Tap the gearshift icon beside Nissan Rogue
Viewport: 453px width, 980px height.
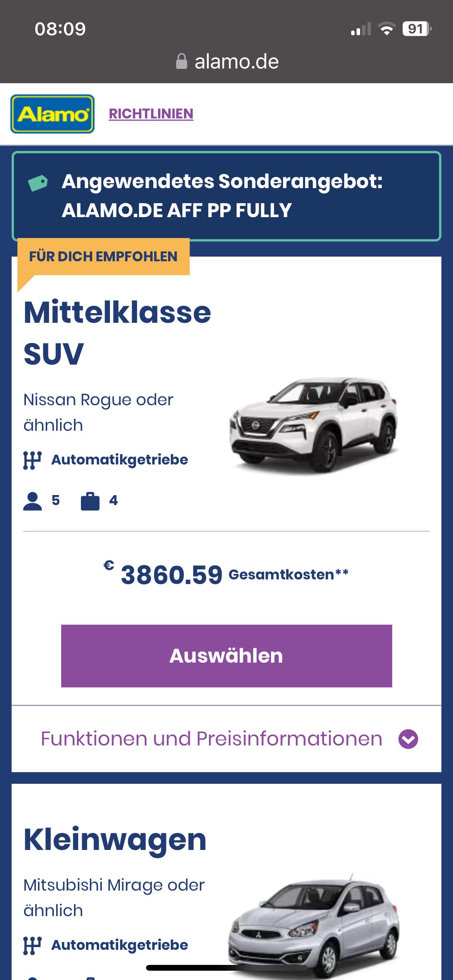(33, 460)
